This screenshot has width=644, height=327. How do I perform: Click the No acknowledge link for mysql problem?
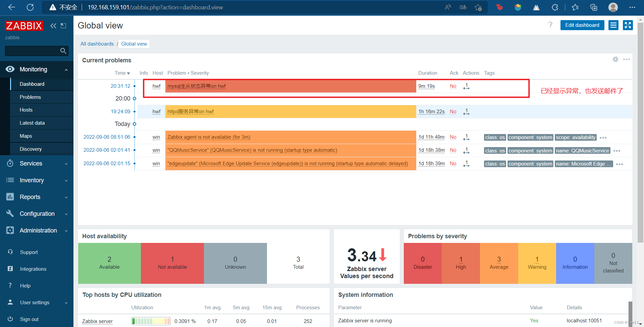453,86
